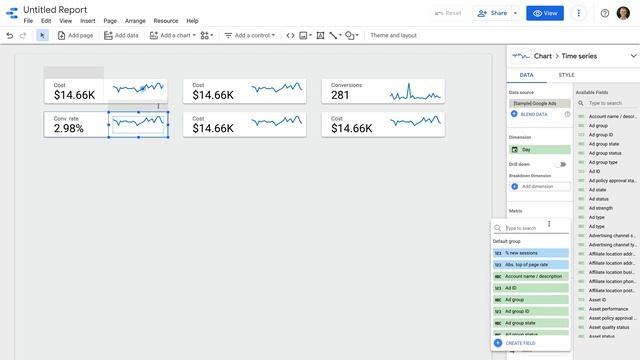Open the Arrange menu
This screenshot has width=640, height=360.
(135, 21)
